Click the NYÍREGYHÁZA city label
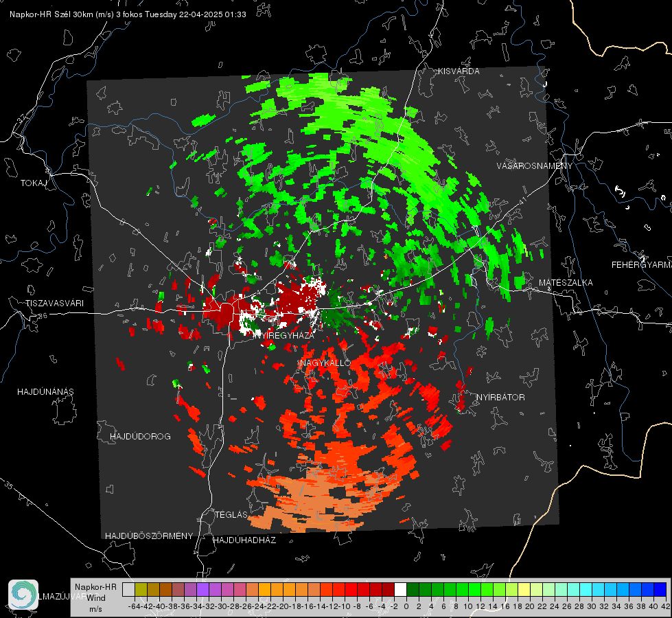Viewport: 672px width, 618px height. pos(284,335)
